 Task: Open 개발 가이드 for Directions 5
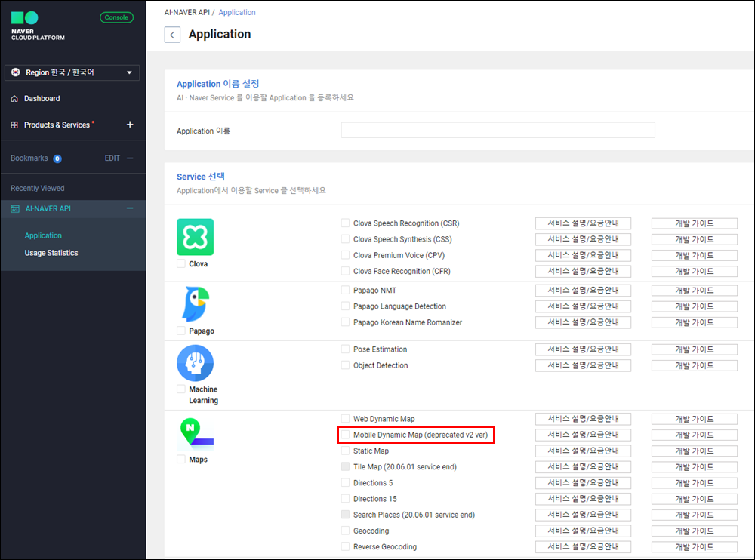pyautogui.click(x=695, y=483)
